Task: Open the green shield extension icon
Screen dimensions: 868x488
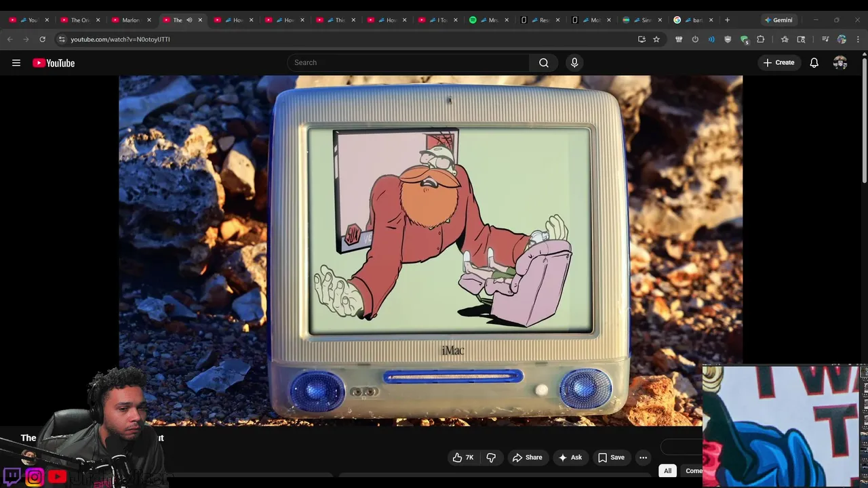Action: pyautogui.click(x=744, y=39)
